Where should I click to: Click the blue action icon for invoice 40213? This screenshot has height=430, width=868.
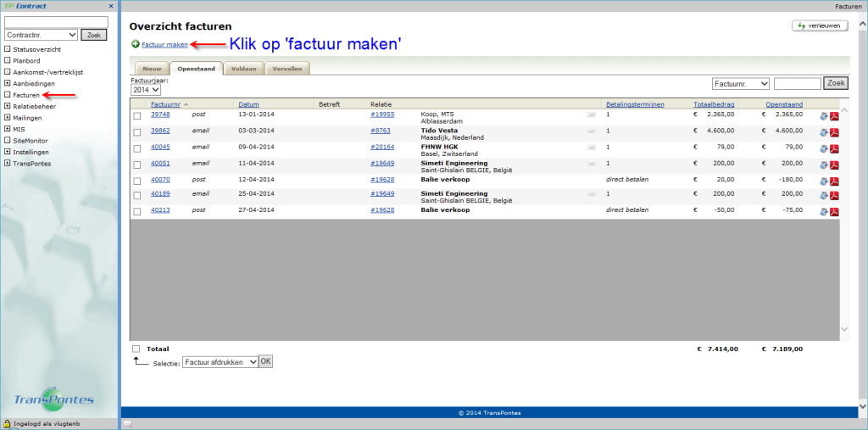pos(822,211)
